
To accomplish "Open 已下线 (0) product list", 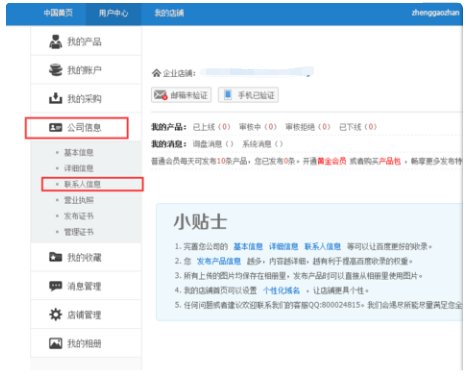I will [x=358, y=127].
